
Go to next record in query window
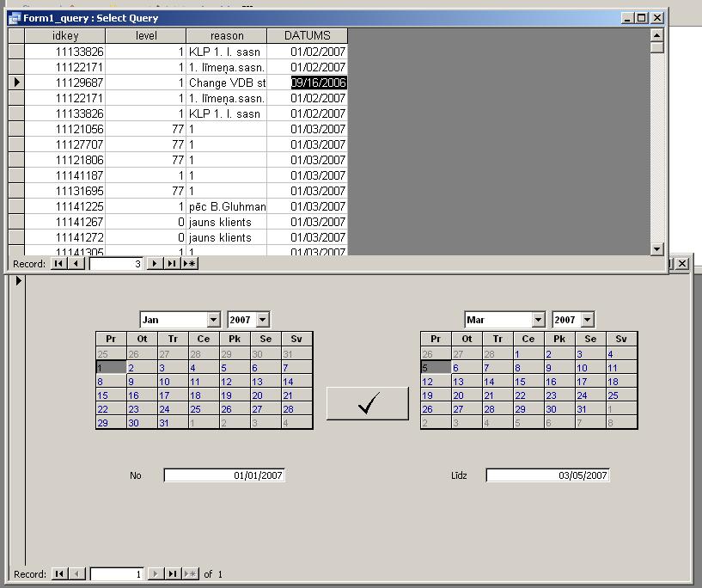(155, 264)
